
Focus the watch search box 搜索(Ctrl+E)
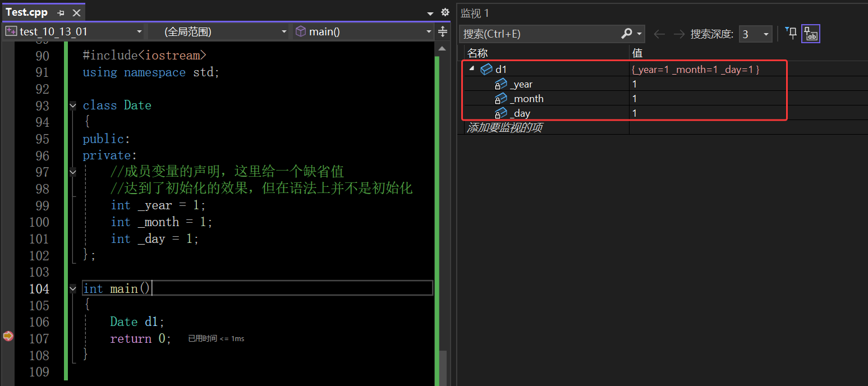(x=539, y=34)
